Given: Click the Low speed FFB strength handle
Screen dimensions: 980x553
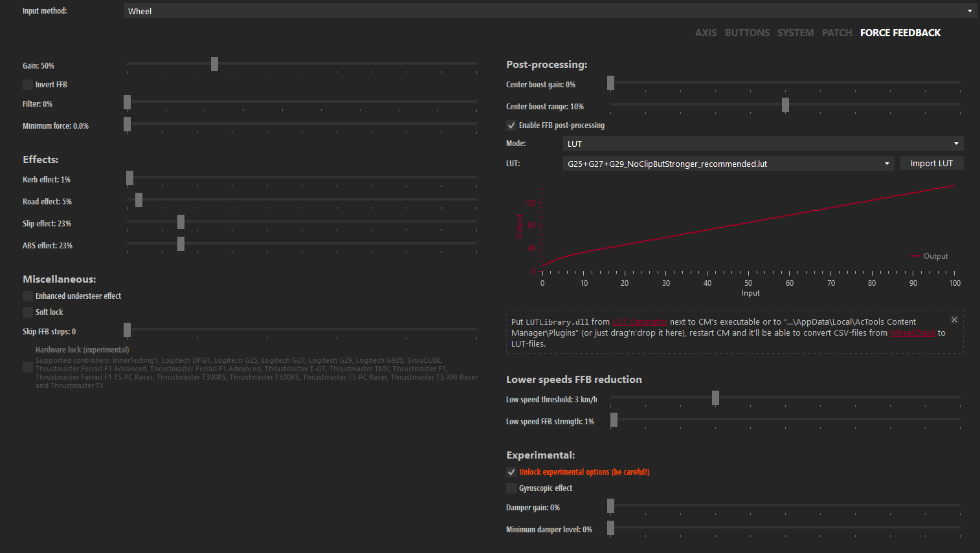Looking at the screenshot, I should pyautogui.click(x=614, y=420).
